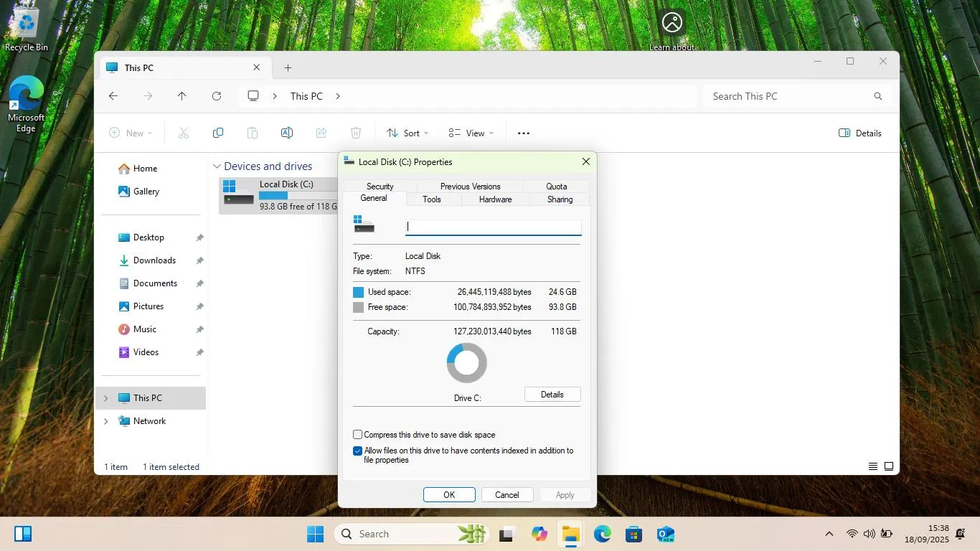Click the Rename icon in toolbar
The height and width of the screenshot is (551, 980).
click(x=287, y=133)
